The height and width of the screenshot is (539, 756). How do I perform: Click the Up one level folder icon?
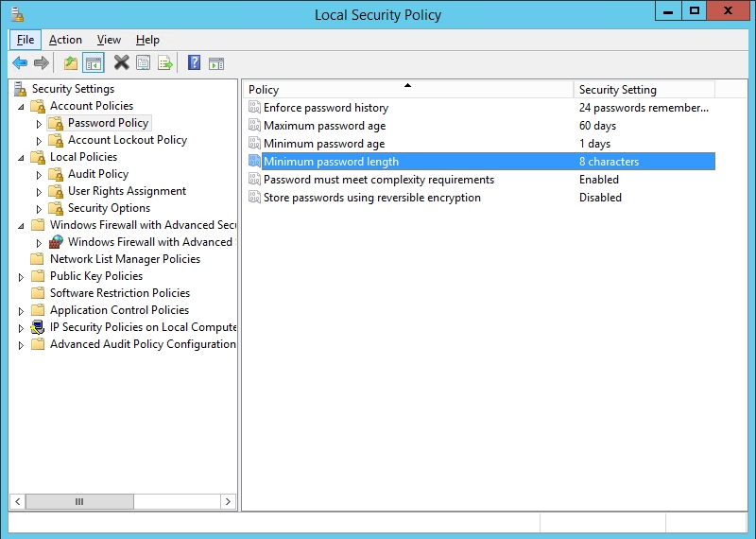click(x=71, y=62)
